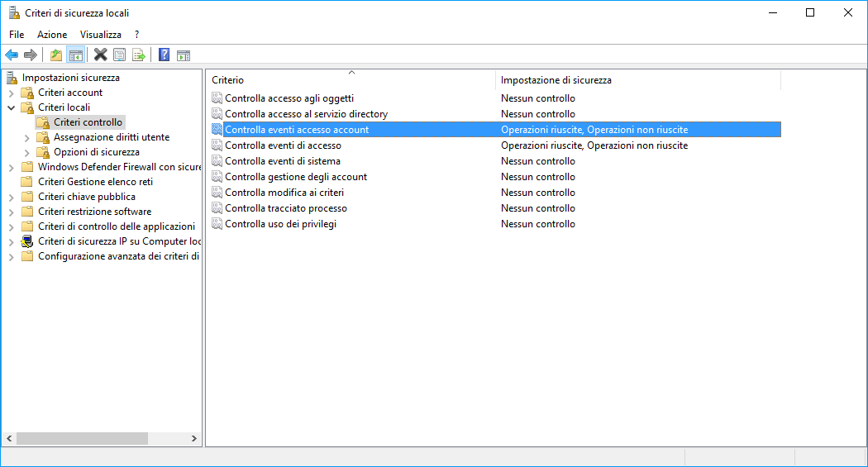Viewport: 868px width, 467px height.
Task: Expand the Criteri account node
Action: coord(11,93)
